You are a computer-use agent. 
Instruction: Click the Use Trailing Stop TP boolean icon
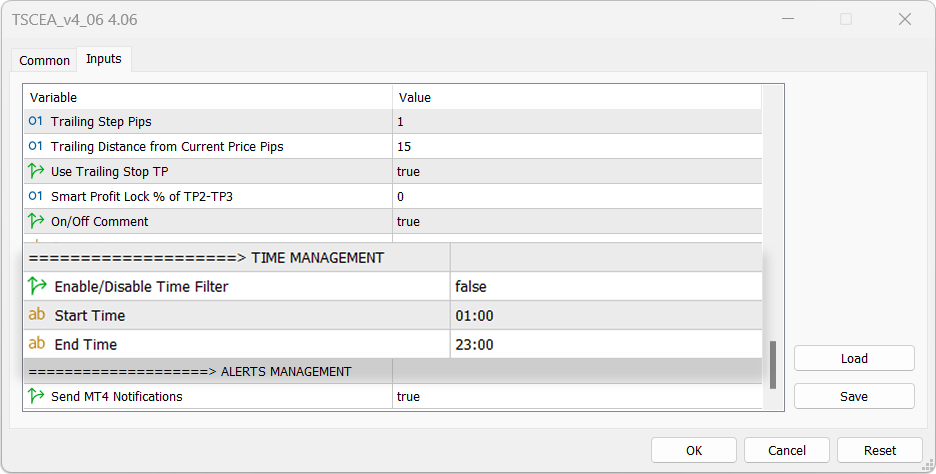35,172
